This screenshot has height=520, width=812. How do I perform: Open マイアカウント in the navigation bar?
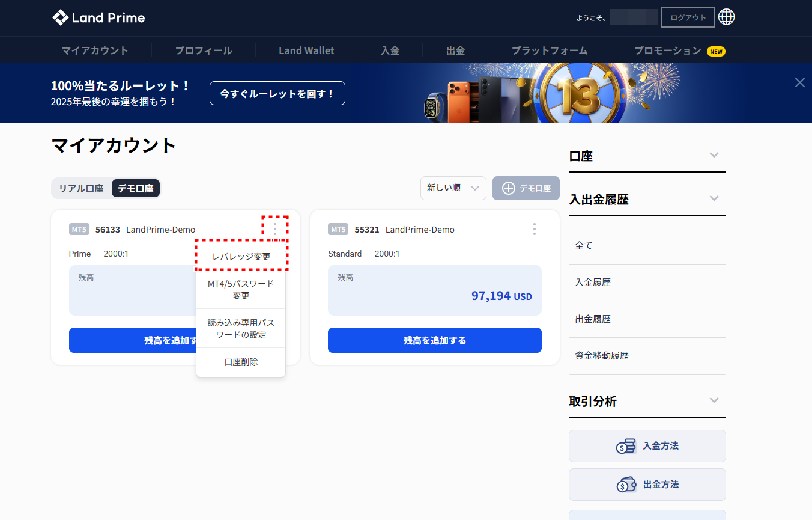pyautogui.click(x=95, y=50)
